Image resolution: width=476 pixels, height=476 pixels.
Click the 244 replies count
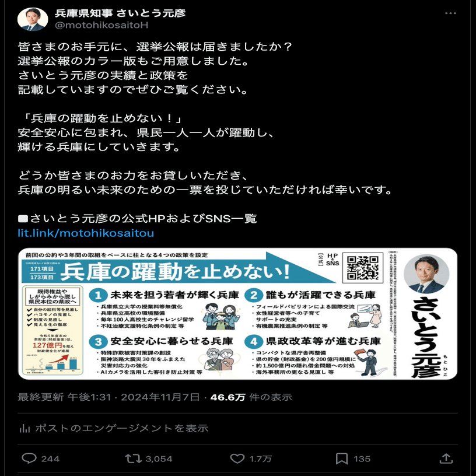pos(50,459)
